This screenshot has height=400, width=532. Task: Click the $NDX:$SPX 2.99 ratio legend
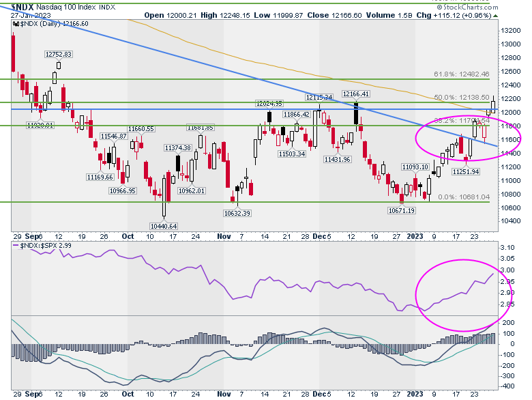coord(46,246)
